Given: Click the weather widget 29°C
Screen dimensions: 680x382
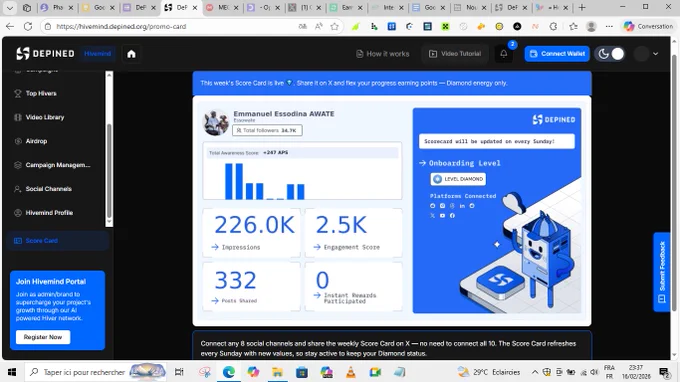Looking at the screenshot, I should [x=489, y=372].
